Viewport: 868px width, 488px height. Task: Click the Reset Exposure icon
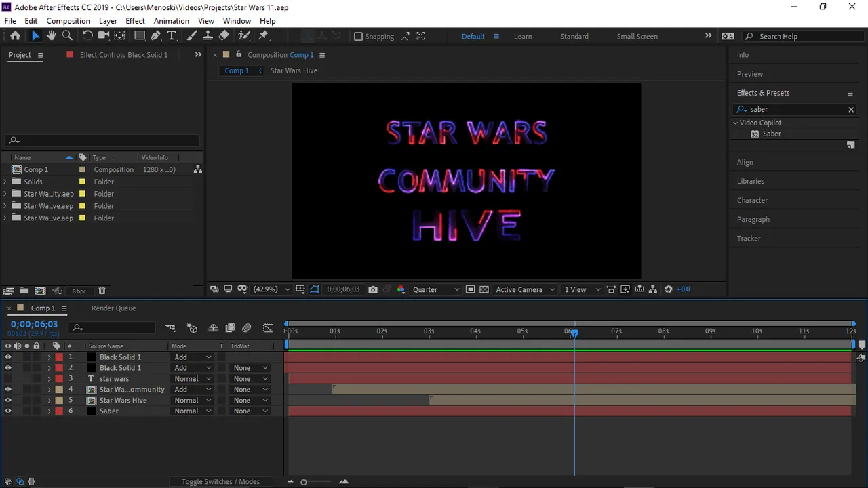669,289
